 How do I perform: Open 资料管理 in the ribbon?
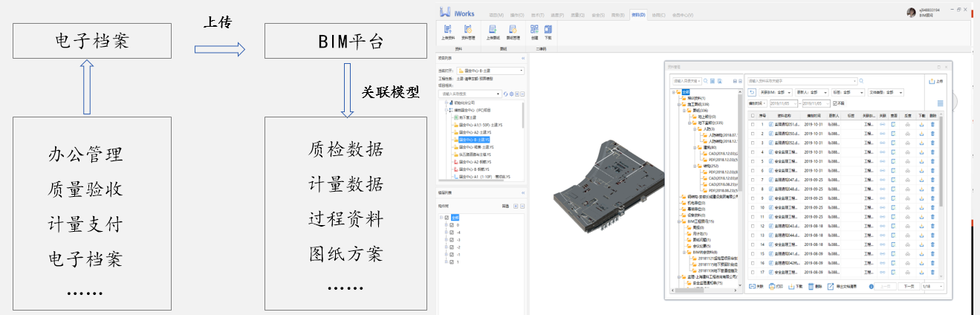468,31
